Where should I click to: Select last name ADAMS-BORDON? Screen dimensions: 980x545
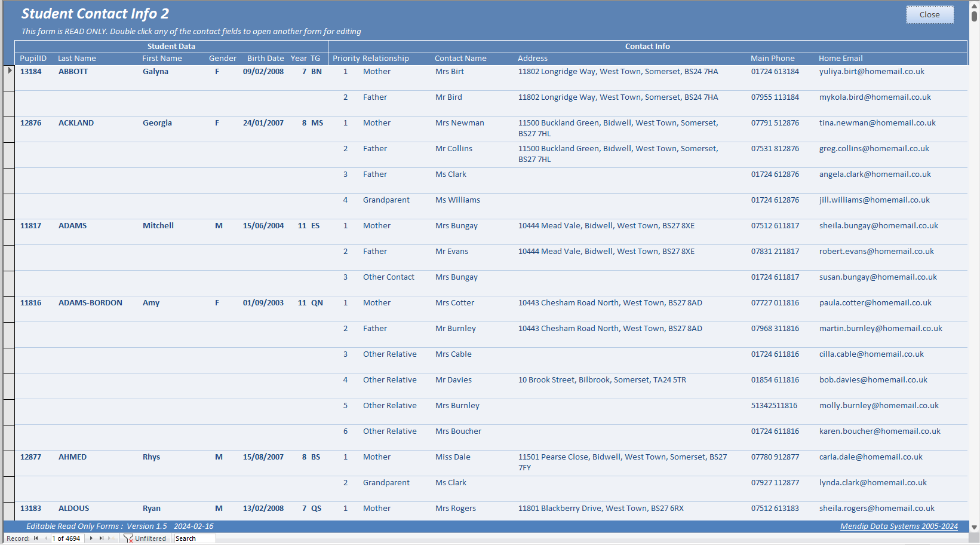tap(90, 303)
